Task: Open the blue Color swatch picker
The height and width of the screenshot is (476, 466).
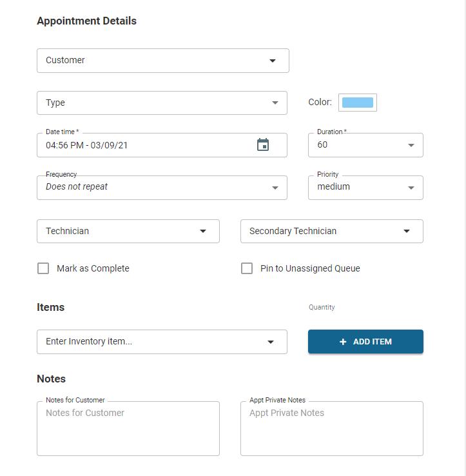Action: 358,103
